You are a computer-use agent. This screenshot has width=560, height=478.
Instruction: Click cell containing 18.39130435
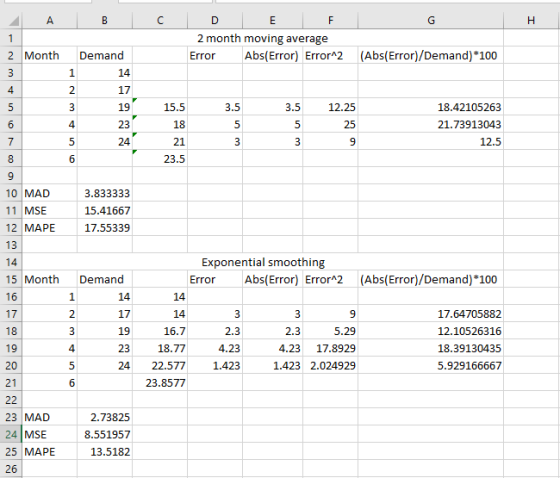point(431,348)
